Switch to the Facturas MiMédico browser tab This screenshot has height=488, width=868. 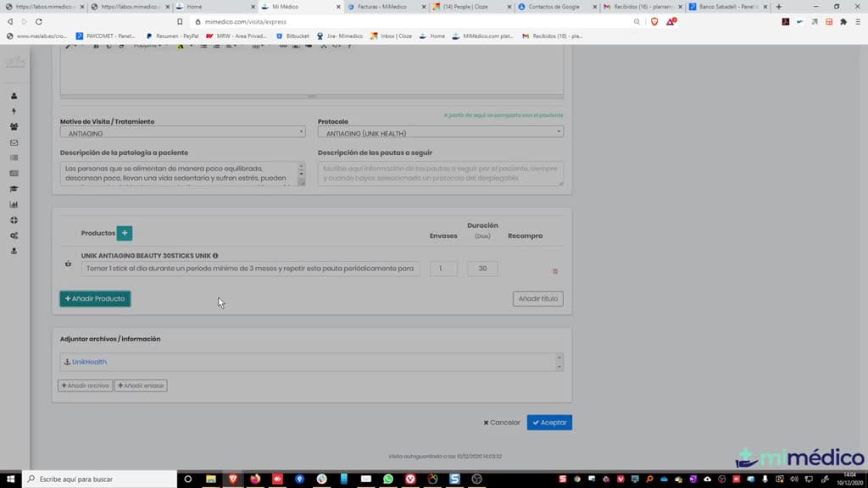point(382,7)
